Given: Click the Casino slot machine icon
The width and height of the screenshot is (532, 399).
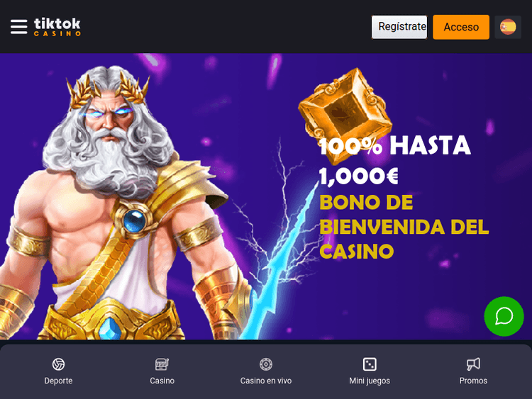Looking at the screenshot, I should click(x=162, y=364).
